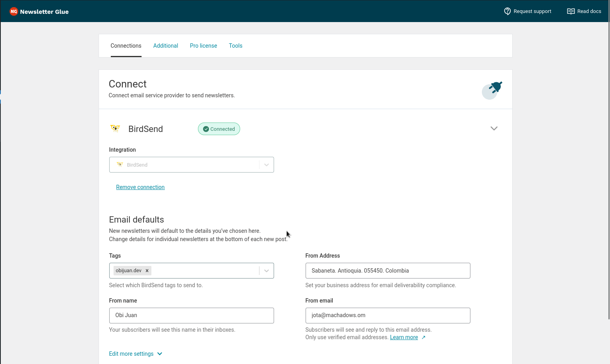
Task: Expand Edit more settings
Action: coord(136,354)
